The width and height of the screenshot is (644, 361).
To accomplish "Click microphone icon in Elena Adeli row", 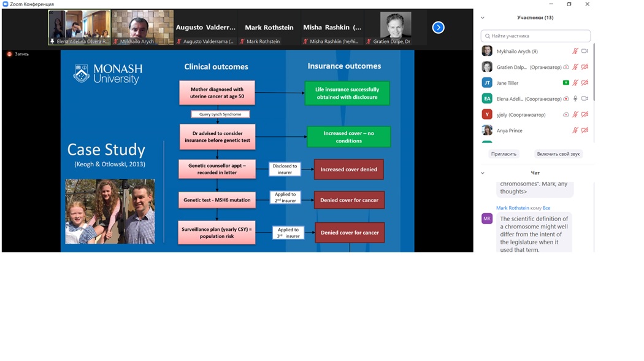I will [575, 99].
